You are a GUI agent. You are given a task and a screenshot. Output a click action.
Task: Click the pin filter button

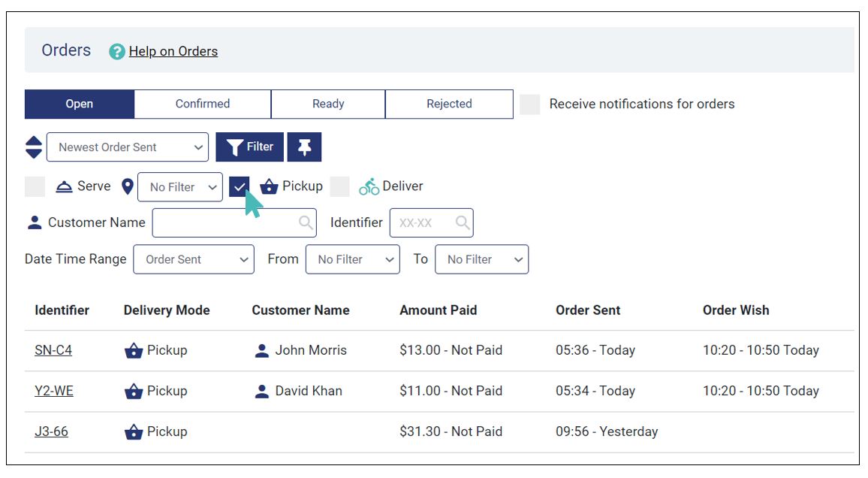(304, 147)
